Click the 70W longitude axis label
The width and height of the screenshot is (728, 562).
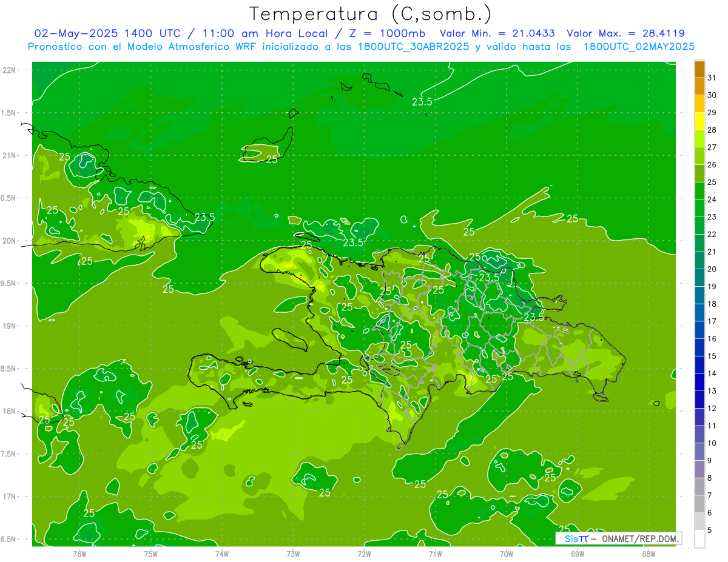click(x=507, y=554)
